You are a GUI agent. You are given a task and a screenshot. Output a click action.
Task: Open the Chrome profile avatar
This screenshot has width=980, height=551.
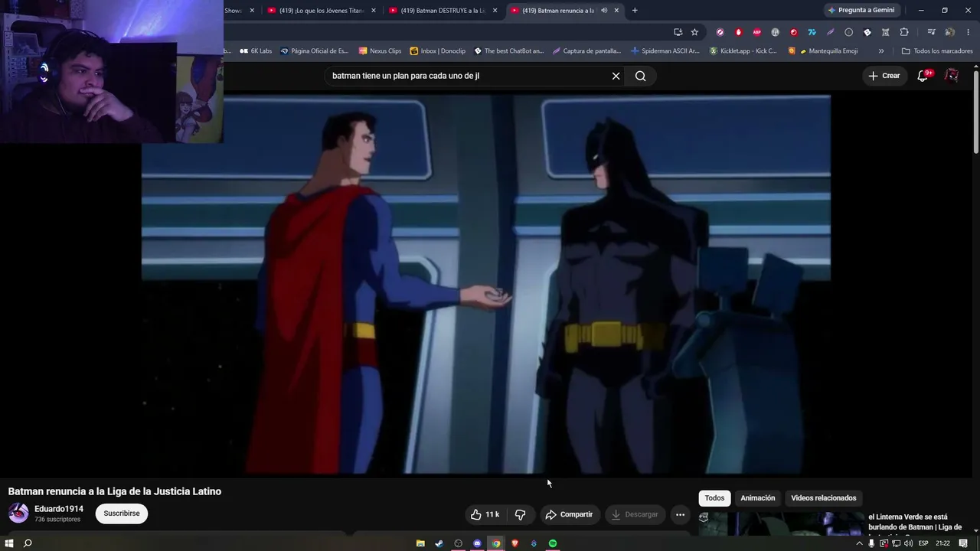click(949, 32)
